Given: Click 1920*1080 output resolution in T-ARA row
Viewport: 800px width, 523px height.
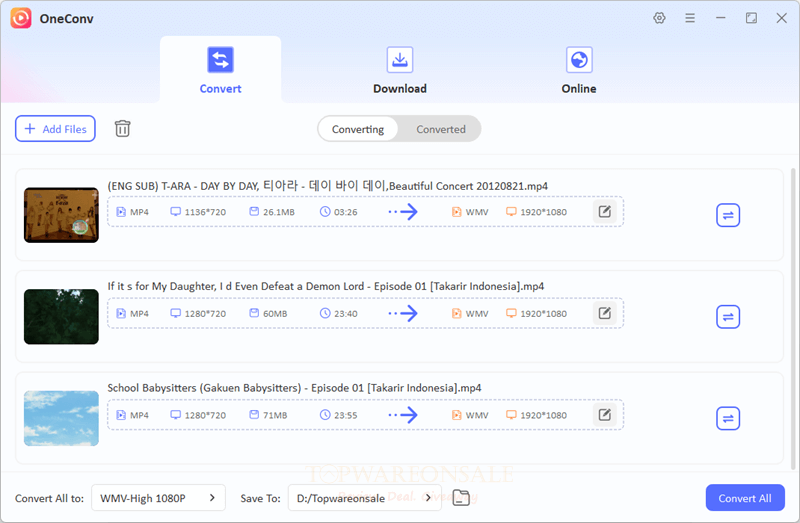Looking at the screenshot, I should click(543, 212).
